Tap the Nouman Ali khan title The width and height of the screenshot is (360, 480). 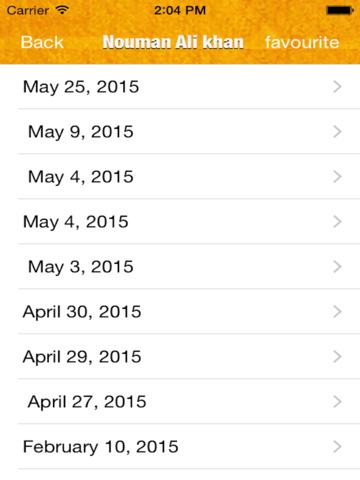(x=173, y=42)
